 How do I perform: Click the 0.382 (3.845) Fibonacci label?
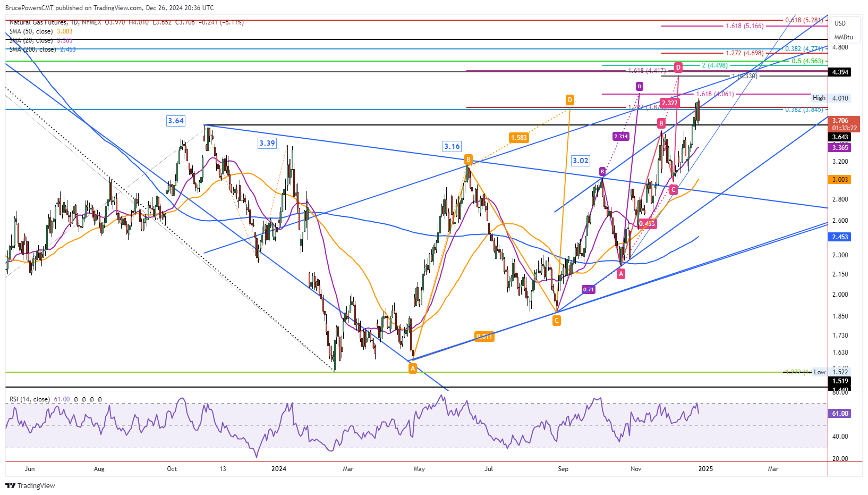click(804, 110)
